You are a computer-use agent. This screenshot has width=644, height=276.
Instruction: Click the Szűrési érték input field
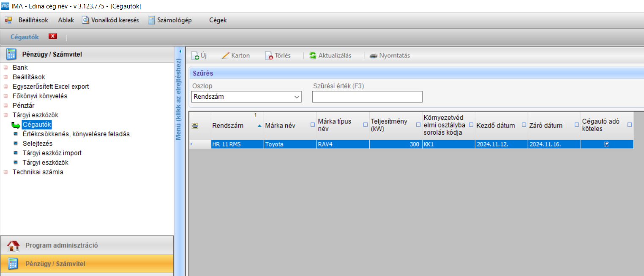click(367, 97)
